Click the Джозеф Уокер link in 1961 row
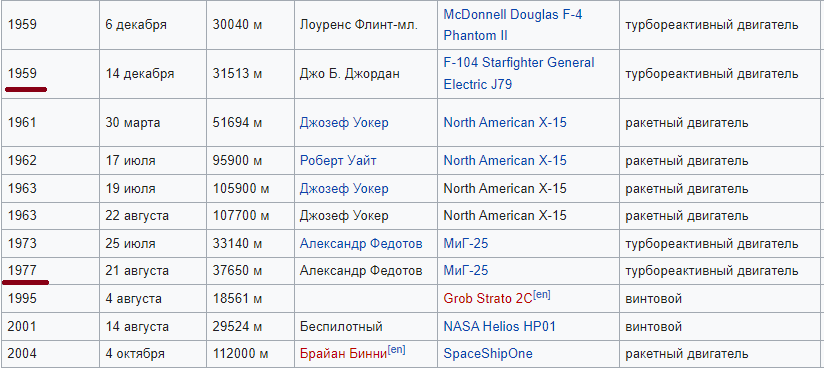Viewport: 824px width, 374px height. coord(344,123)
